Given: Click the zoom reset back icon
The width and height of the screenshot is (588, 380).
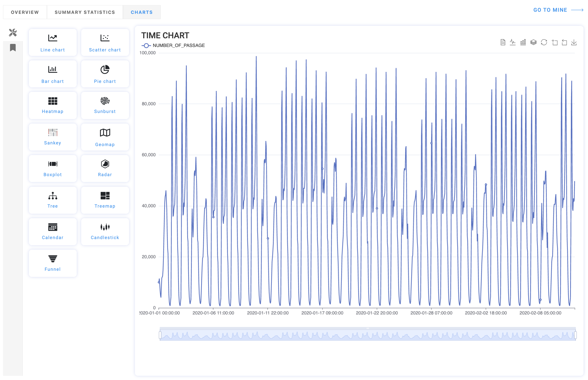Looking at the screenshot, I should [564, 43].
